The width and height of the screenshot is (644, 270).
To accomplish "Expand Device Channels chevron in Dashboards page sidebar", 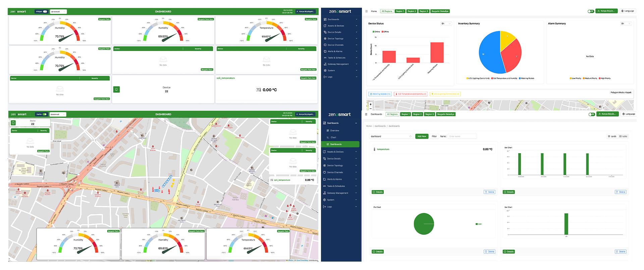I will 356,172.
